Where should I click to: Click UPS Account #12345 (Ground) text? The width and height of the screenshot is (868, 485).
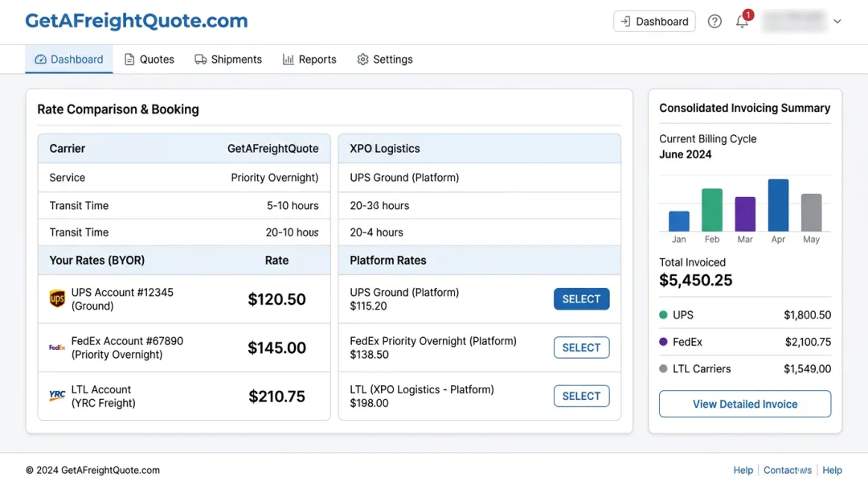tap(122, 298)
